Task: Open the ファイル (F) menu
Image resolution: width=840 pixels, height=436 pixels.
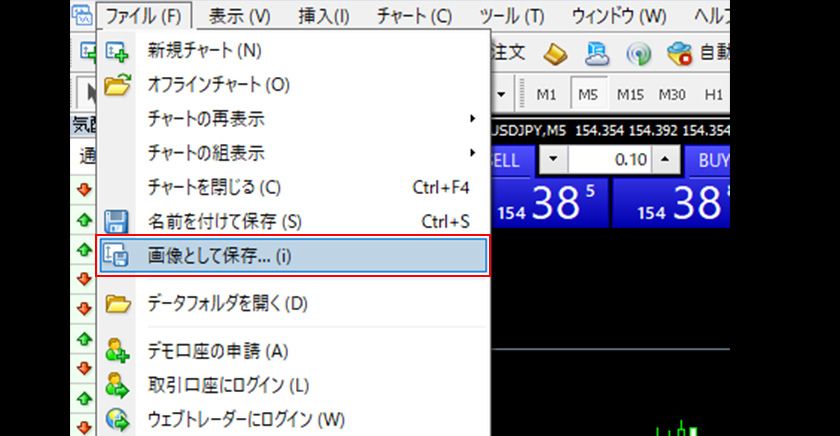Action: (x=143, y=16)
